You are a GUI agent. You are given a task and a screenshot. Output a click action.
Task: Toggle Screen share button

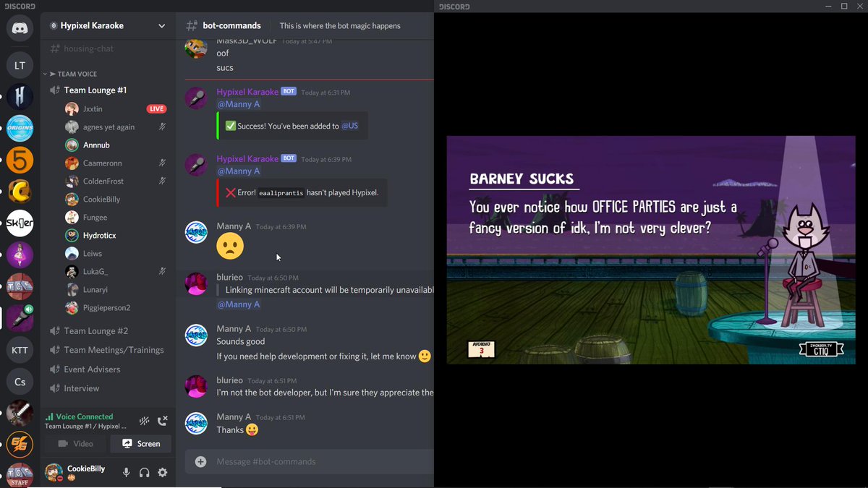point(141,443)
